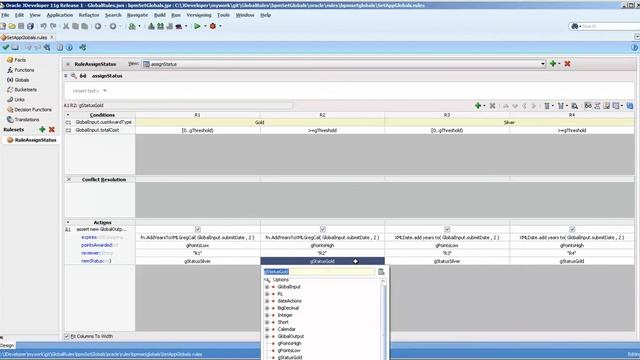Click the red Debug bug icon
640x360 pixels.
pyautogui.click(x=213, y=26)
